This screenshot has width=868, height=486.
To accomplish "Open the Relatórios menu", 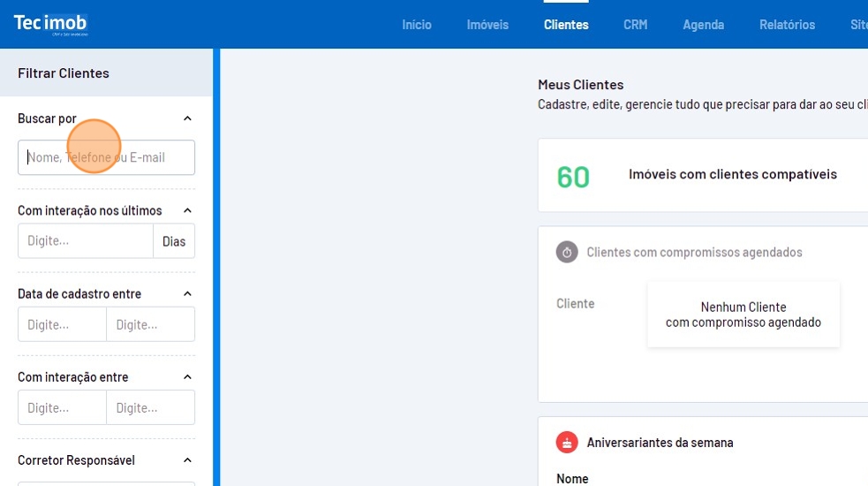I will [787, 25].
